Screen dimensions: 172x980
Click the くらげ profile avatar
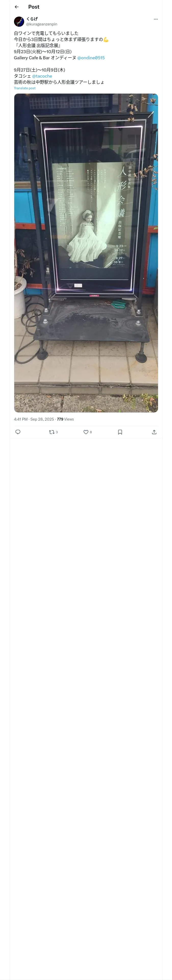pos(19,21)
